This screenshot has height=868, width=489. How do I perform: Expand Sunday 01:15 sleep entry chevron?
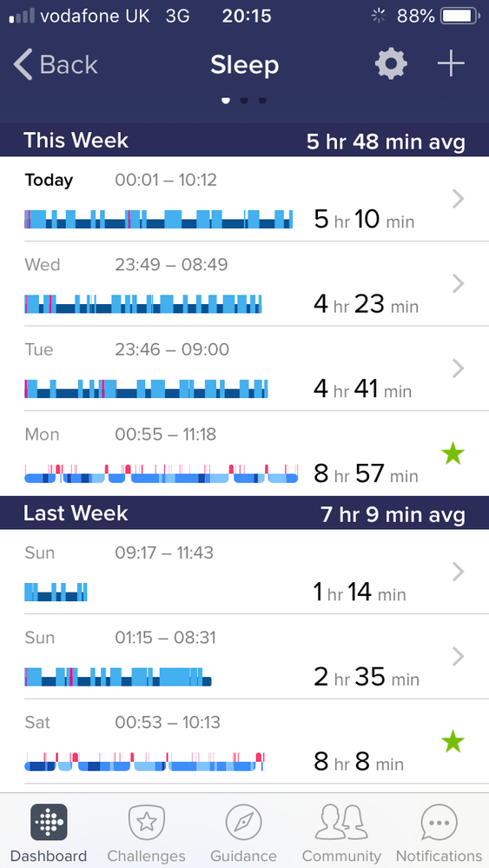tap(458, 657)
